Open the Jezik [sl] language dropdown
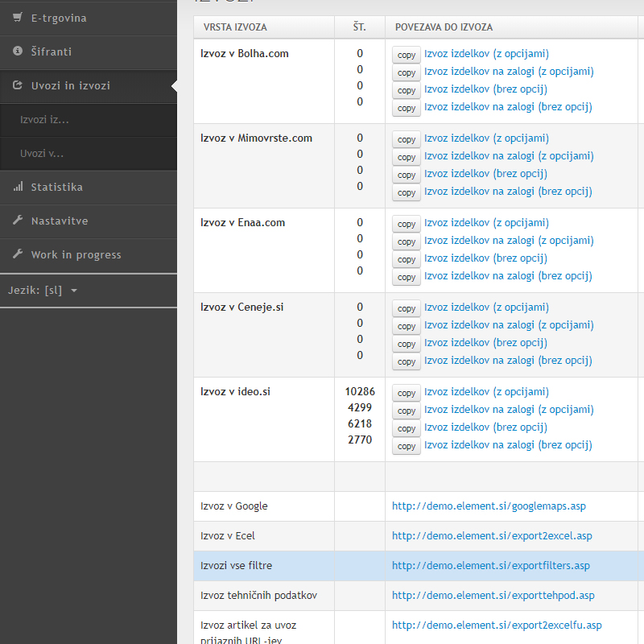 43,291
